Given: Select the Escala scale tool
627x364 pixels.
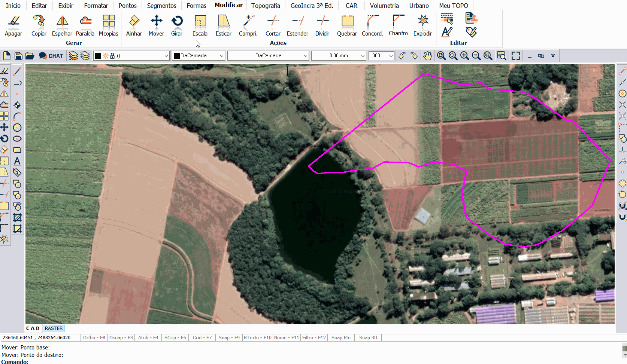Looking at the screenshot, I should tap(200, 25).
